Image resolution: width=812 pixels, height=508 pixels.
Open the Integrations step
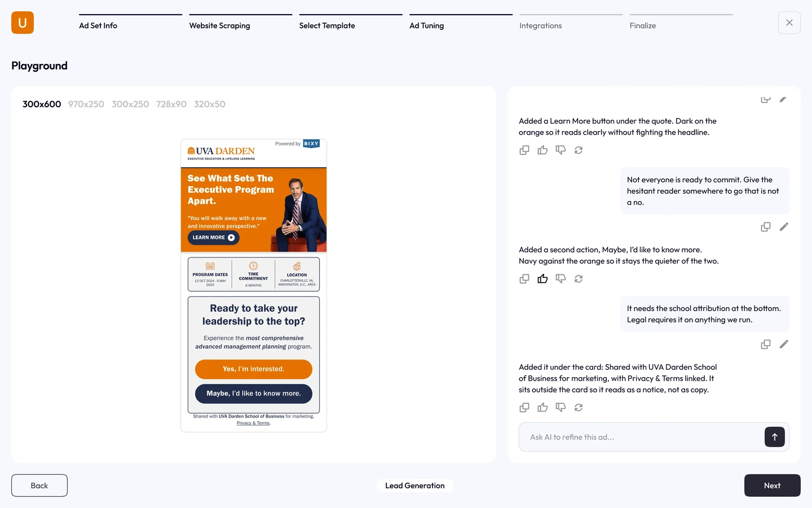tap(571, 23)
